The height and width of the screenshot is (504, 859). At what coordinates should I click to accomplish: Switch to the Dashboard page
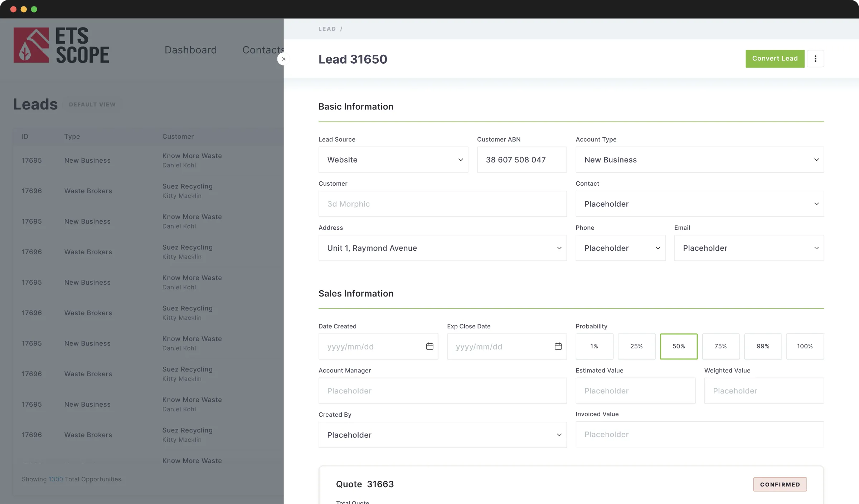pos(190,50)
